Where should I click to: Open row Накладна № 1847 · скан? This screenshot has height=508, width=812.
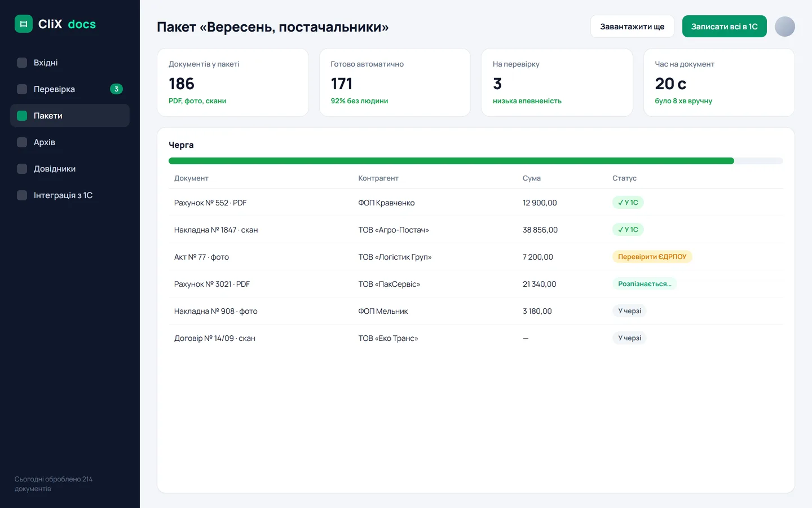pos(475,230)
